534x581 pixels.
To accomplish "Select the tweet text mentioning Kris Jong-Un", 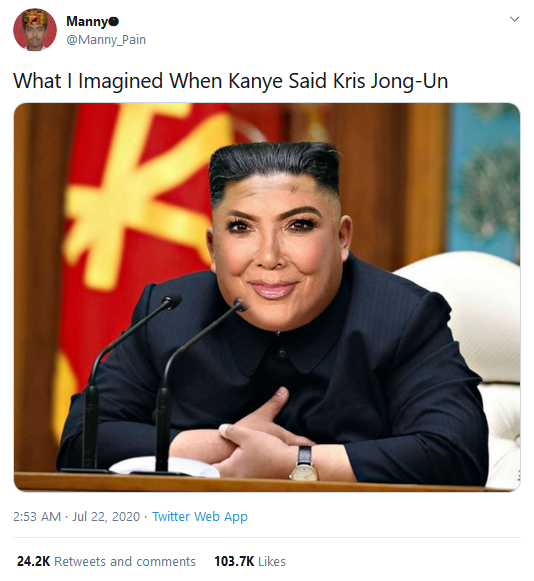I will tap(230, 81).
